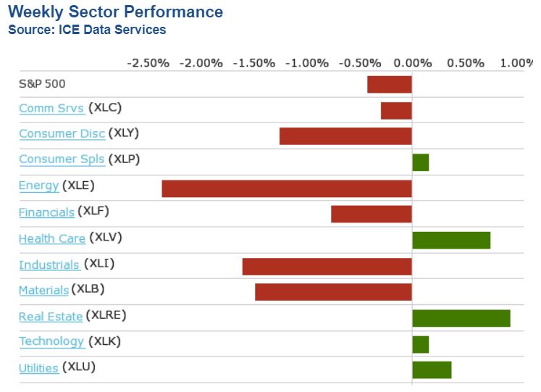The width and height of the screenshot is (541, 392).
Task: Go to the Real Estate link
Action: tap(51, 317)
